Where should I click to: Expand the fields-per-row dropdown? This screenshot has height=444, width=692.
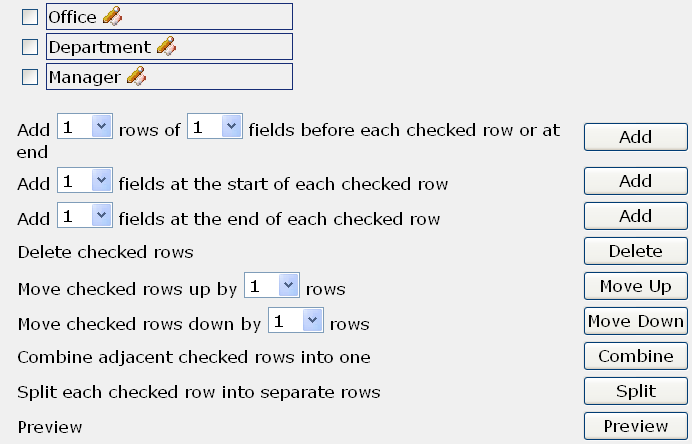coord(215,127)
